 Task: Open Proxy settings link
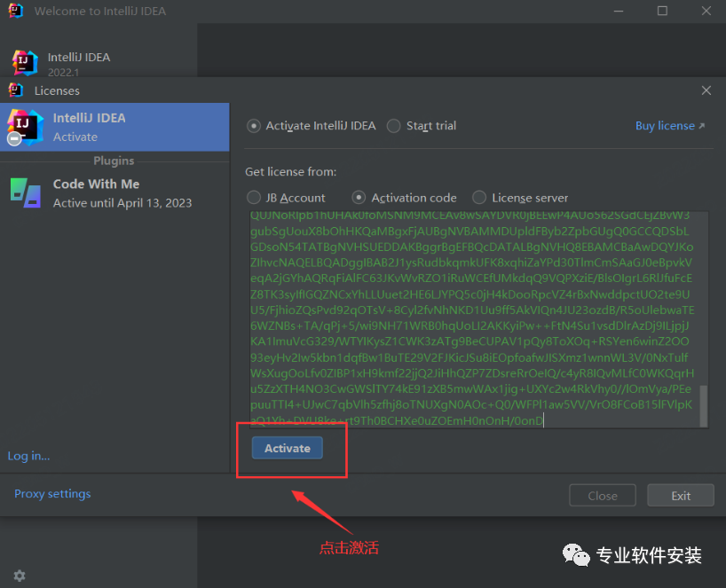click(x=52, y=494)
